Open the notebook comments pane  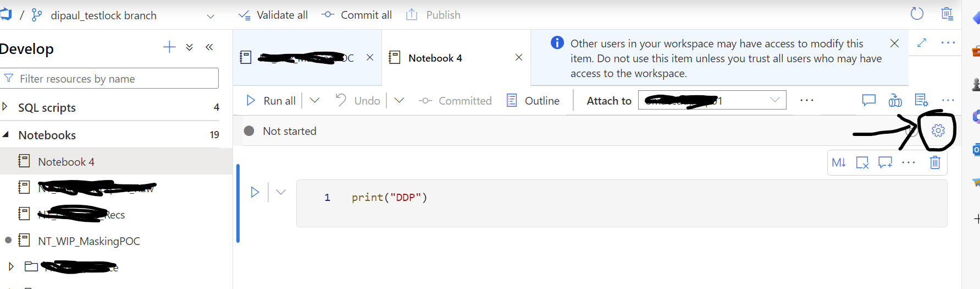[x=868, y=100]
